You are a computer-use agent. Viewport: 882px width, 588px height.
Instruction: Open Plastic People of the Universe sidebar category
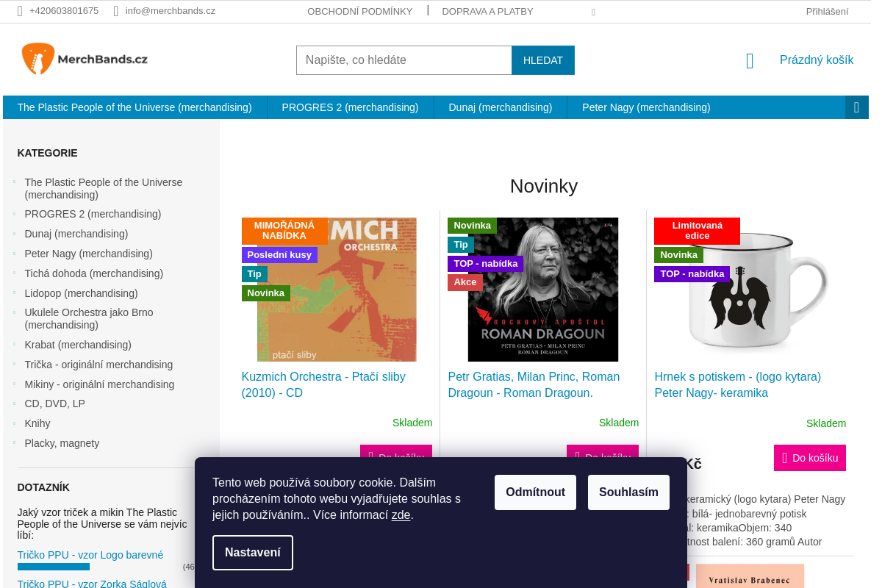click(x=103, y=188)
